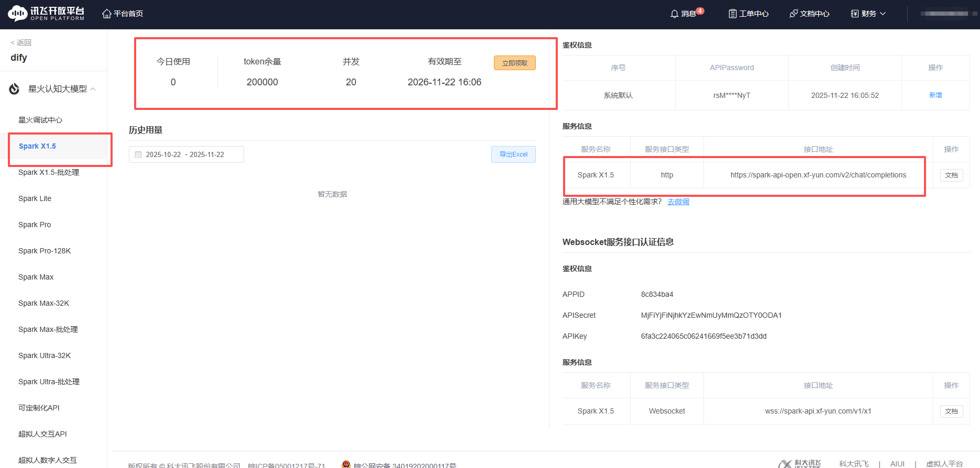980x468 pixels.
Task: Open 文档 for the http service row
Action: [x=951, y=175]
